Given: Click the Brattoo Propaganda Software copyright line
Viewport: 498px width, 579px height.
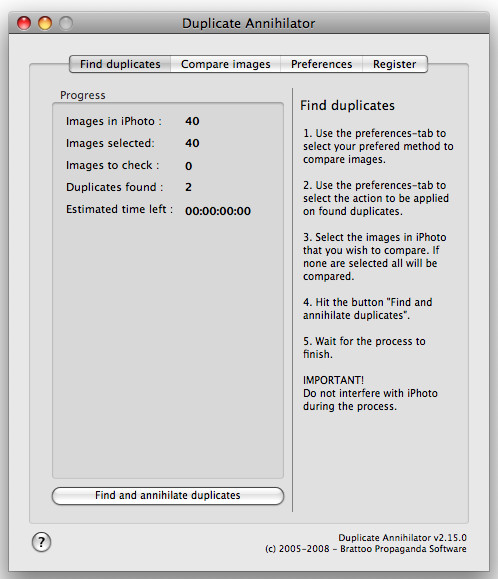Looking at the screenshot, I should (365, 549).
